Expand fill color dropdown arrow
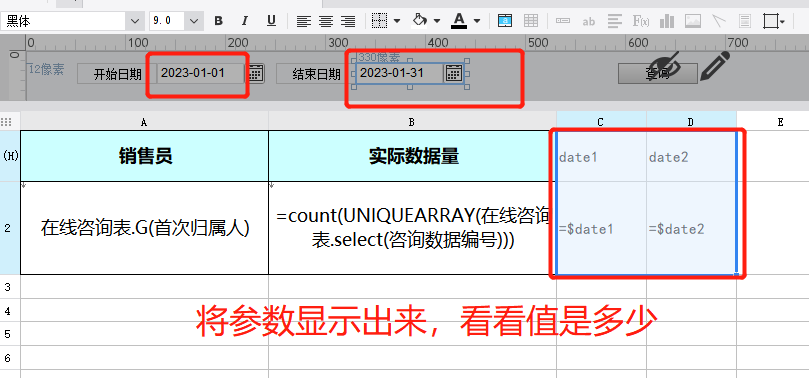 (x=437, y=21)
